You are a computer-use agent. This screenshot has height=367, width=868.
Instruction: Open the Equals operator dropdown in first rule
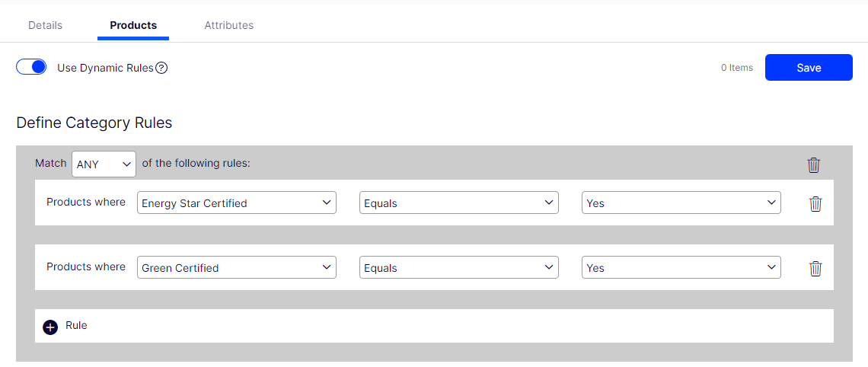click(x=458, y=203)
